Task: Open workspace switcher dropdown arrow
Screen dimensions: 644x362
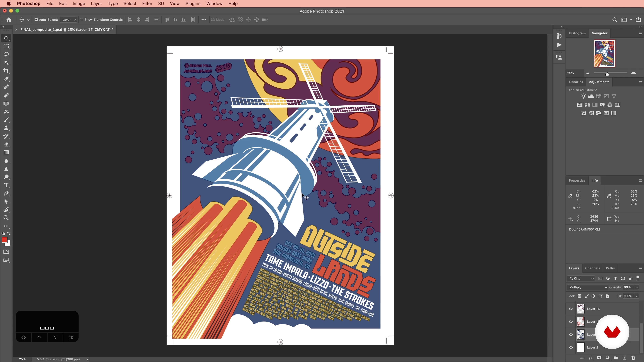Action: [631, 20]
